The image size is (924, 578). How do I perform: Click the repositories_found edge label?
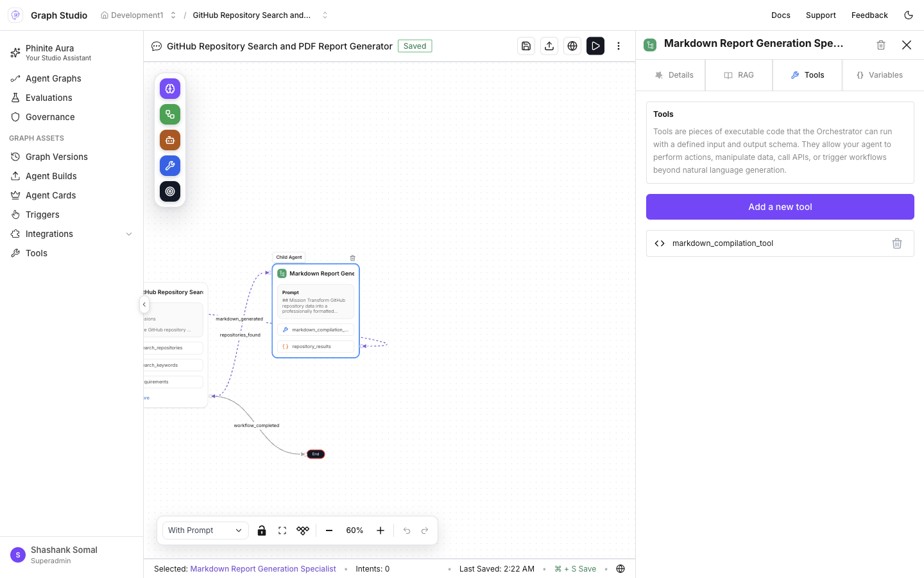[x=240, y=335]
